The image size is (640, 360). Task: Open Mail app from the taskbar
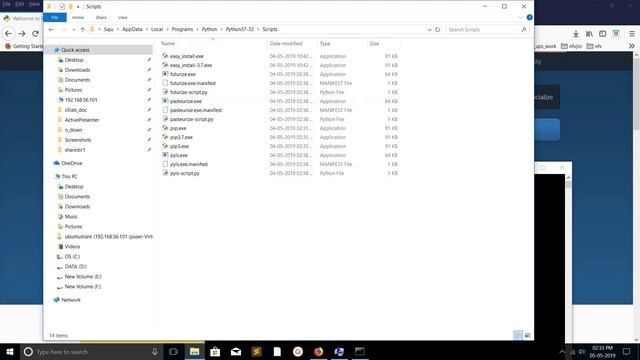[236, 351]
